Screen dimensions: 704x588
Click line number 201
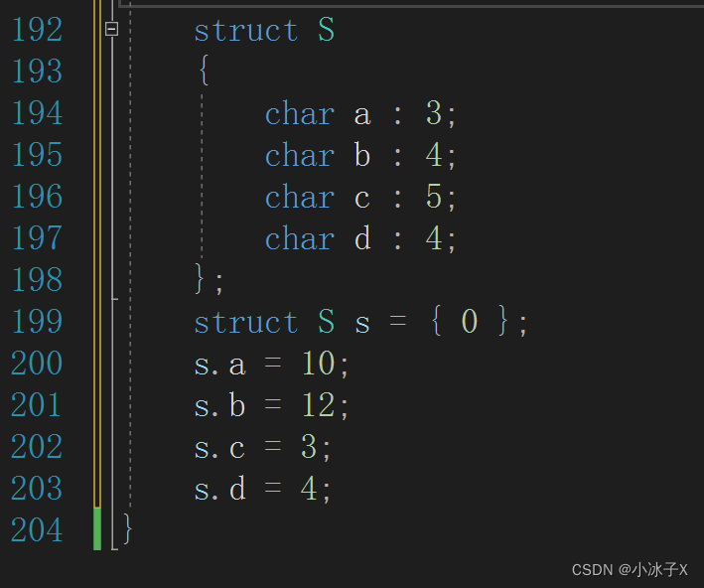tap(37, 404)
